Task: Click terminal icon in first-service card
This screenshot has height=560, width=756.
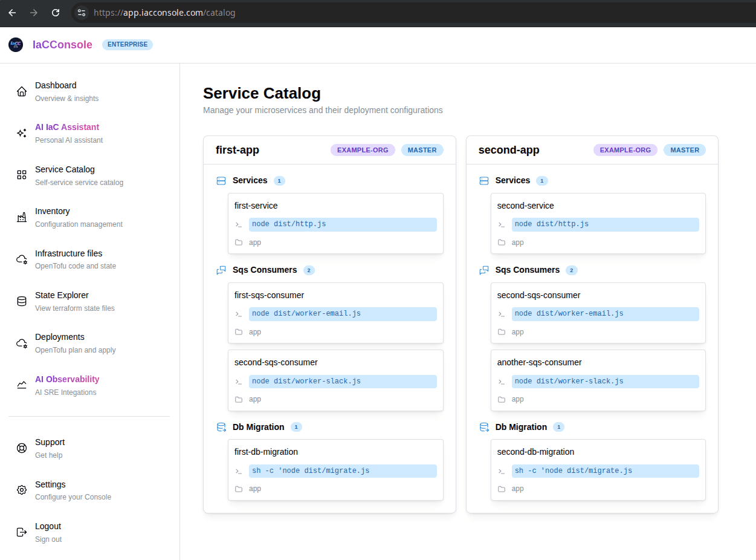Action: click(x=239, y=224)
